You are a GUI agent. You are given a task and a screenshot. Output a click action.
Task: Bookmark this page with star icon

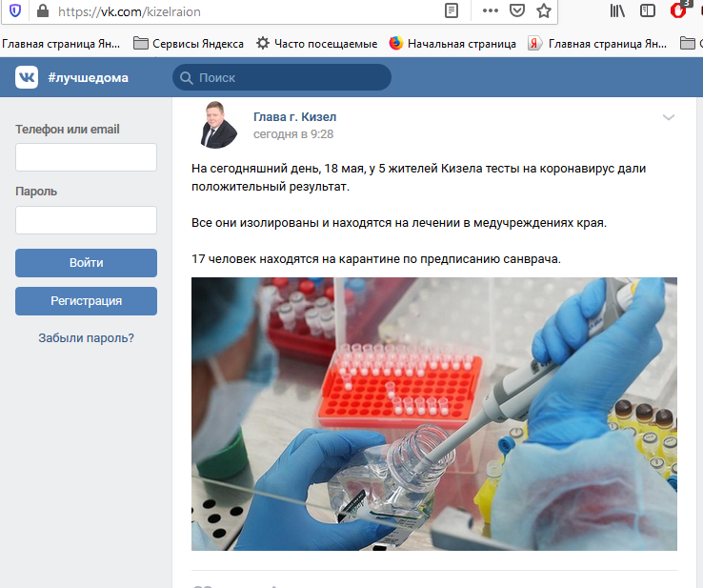coord(544,11)
